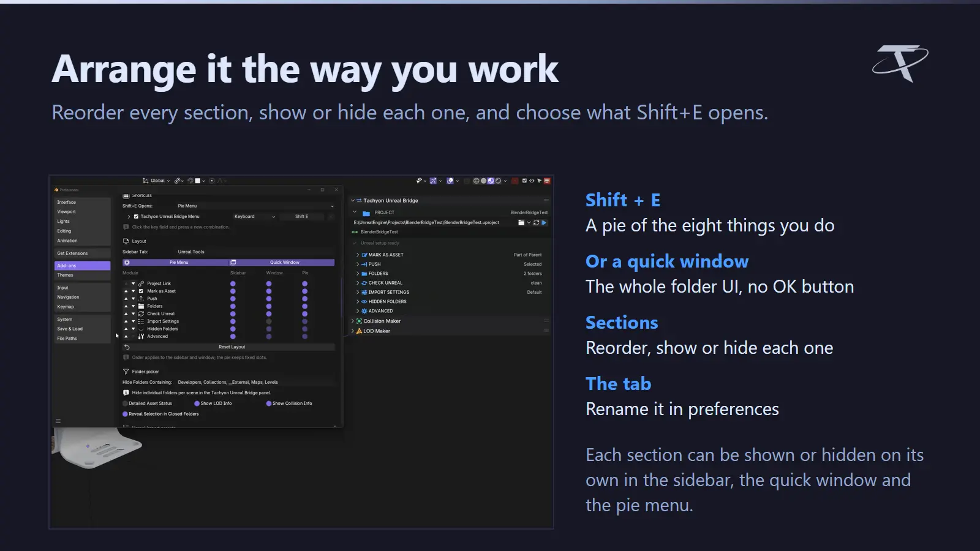Toggle Reveal Selection in Closed Folders

(126, 414)
